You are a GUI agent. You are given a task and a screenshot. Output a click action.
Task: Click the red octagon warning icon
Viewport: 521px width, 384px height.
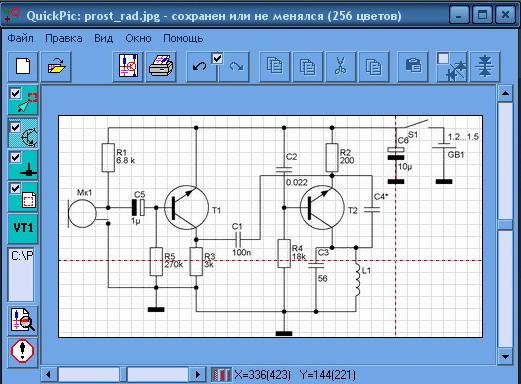coord(23,351)
